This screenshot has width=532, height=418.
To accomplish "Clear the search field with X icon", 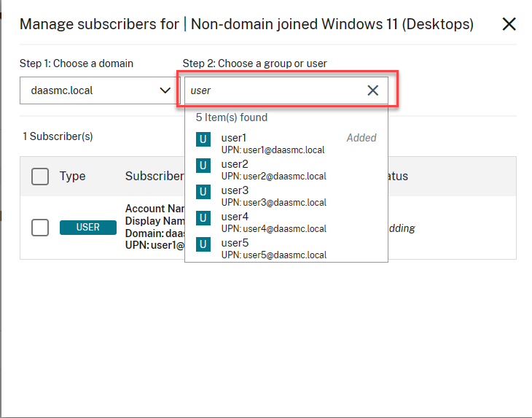I will (373, 90).
